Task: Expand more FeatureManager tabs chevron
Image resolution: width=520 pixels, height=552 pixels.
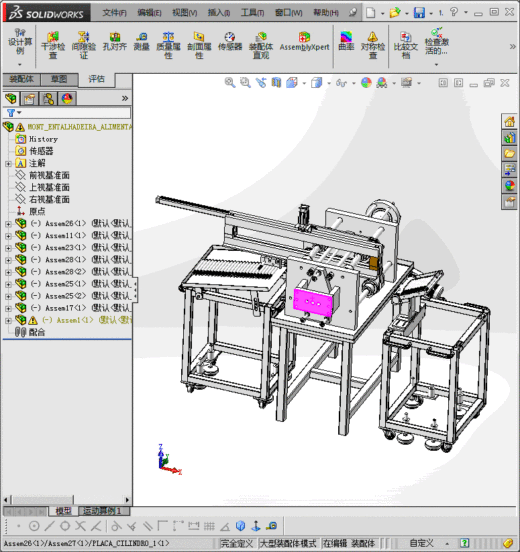Action: coord(125,98)
